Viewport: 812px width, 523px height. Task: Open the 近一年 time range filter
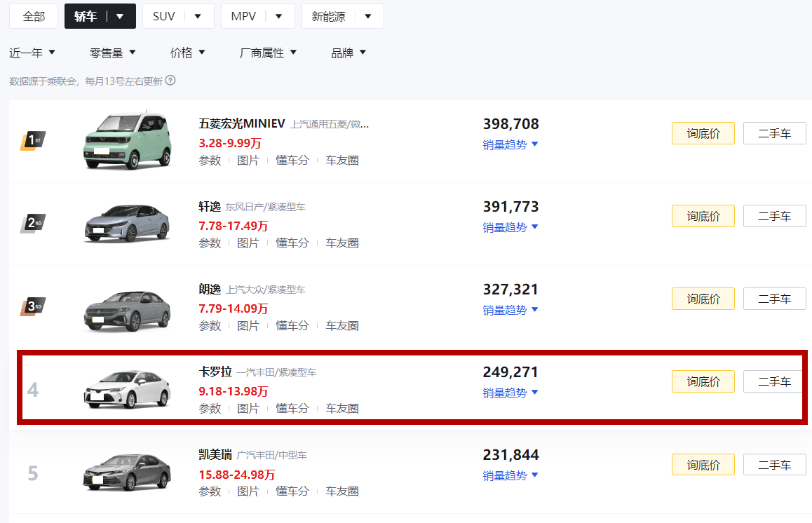coord(32,53)
